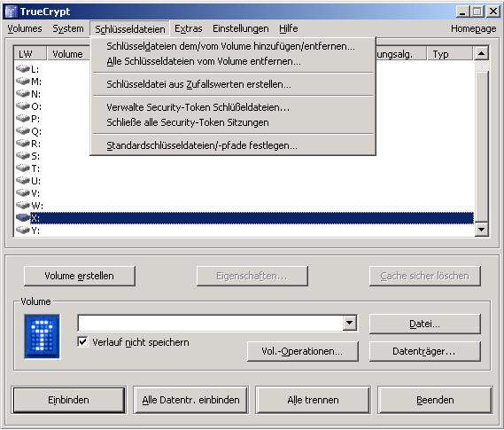Click the LW column header
The image size is (504, 430).
click(30, 54)
